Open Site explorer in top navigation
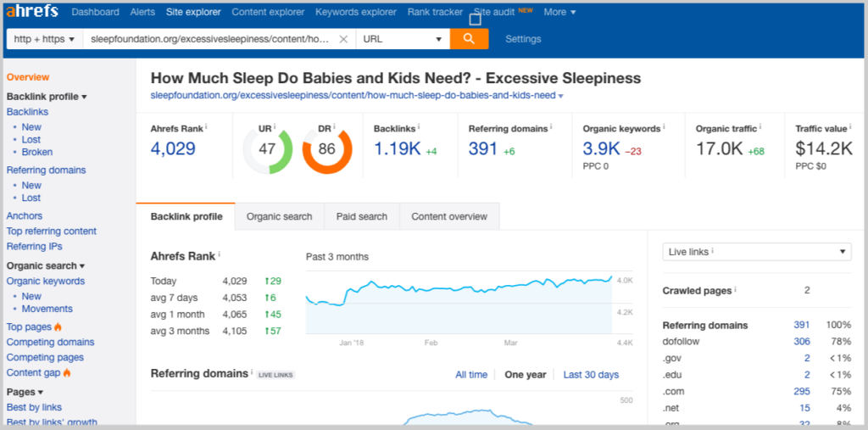Screen dimensions: 868x430 [193, 12]
